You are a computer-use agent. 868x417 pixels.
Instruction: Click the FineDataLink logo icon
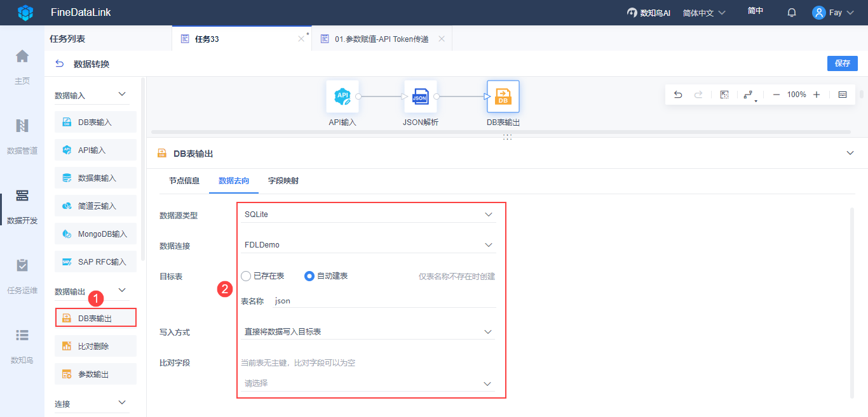(25, 13)
